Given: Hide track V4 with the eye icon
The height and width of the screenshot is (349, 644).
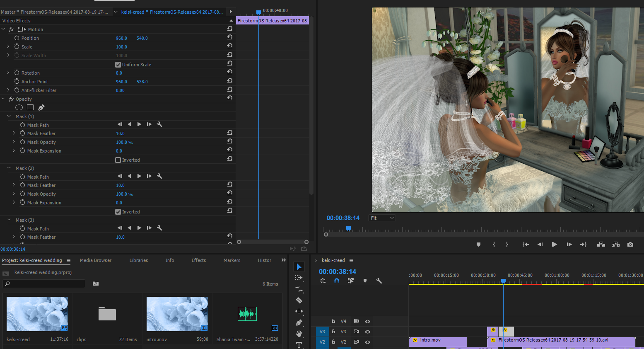Looking at the screenshot, I should click(367, 321).
